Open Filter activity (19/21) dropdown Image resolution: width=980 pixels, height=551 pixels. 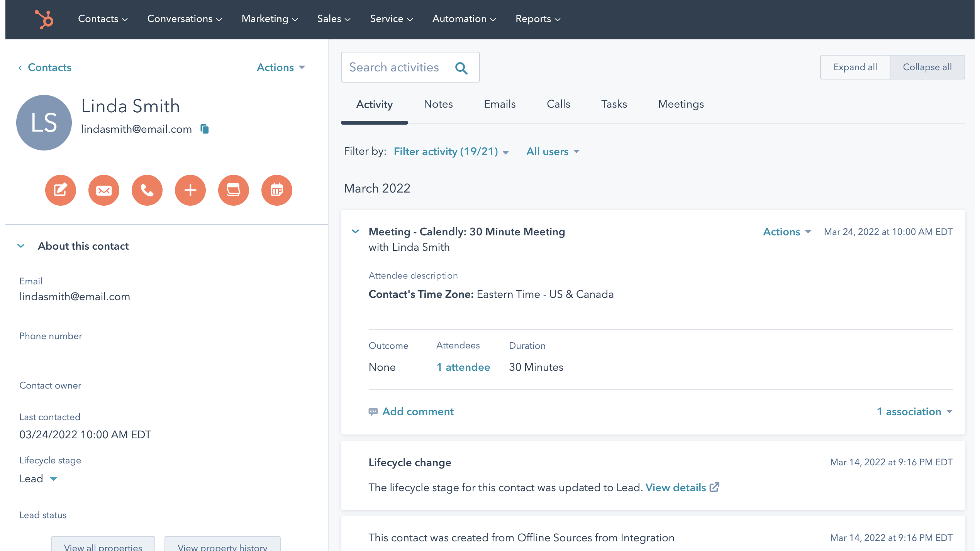pos(451,152)
